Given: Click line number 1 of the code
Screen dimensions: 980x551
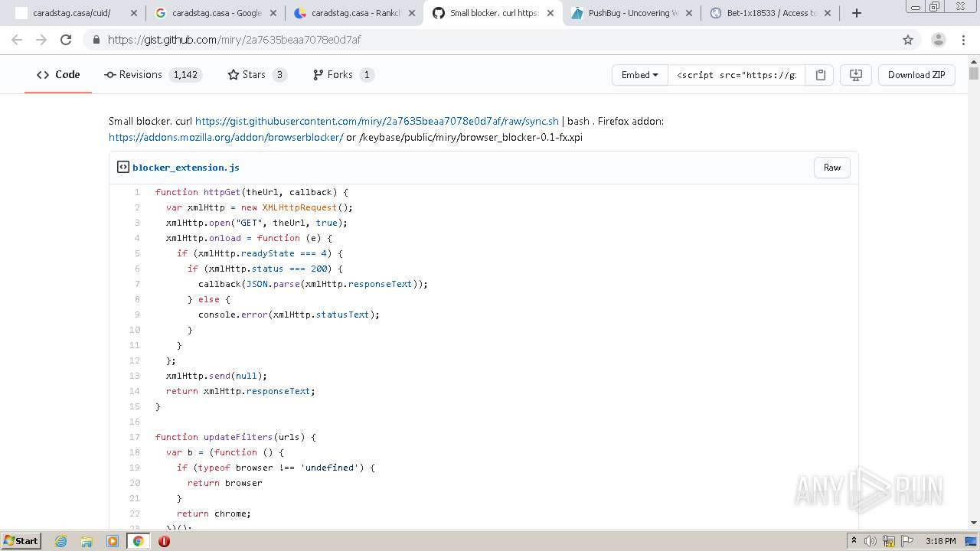Looking at the screenshot, I should click(137, 192).
